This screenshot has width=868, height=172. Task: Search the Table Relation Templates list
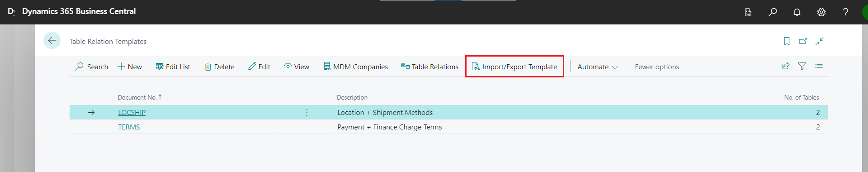[92, 67]
